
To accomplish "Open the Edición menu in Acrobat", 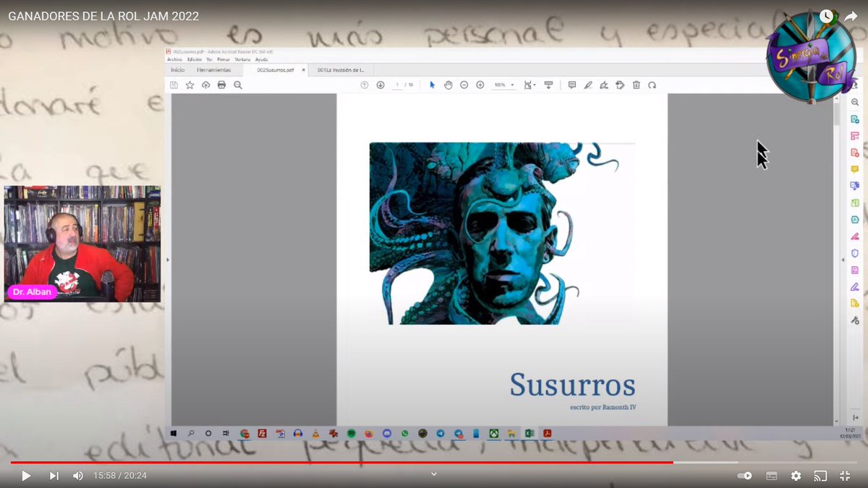I will tap(194, 59).
